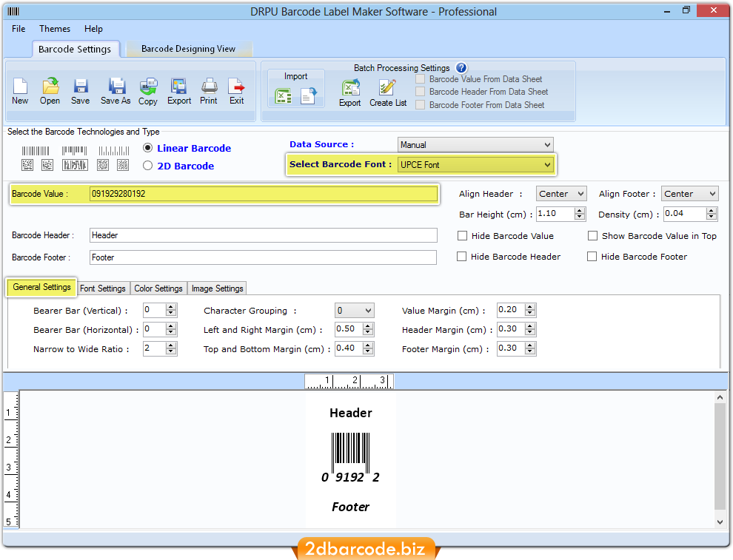Increase Density value
The width and height of the screenshot is (733, 560).
coord(711,211)
